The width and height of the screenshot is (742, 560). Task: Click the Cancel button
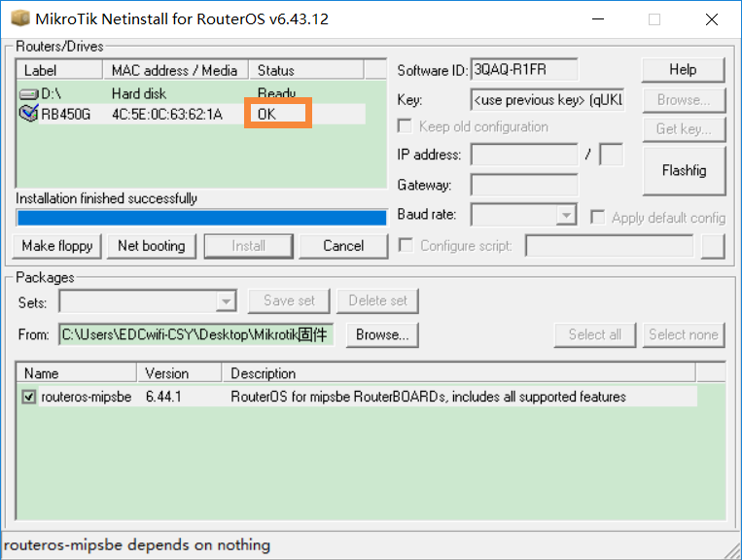343,246
